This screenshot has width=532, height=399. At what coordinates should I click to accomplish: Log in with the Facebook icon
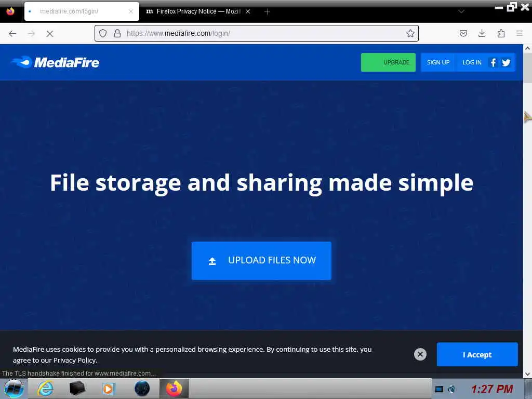tap(494, 62)
